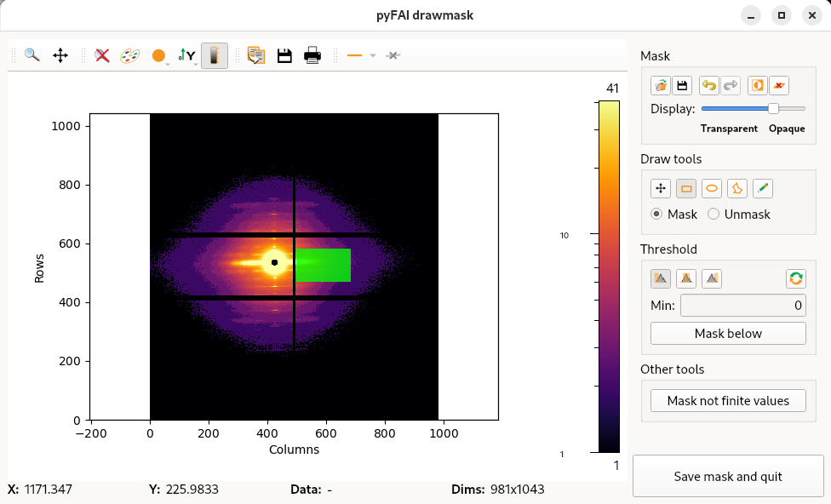Click the orange circle aspect ratio icon
Screen dimensions: 831x504
point(158,55)
